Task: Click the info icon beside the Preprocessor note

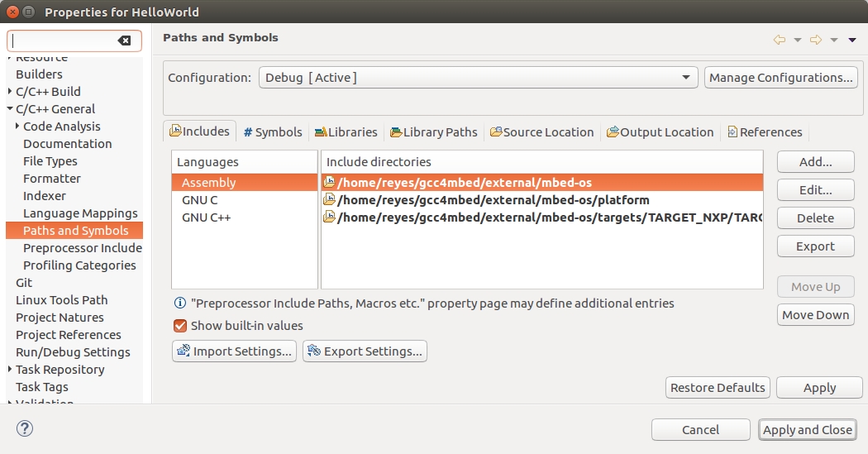Action: (179, 303)
